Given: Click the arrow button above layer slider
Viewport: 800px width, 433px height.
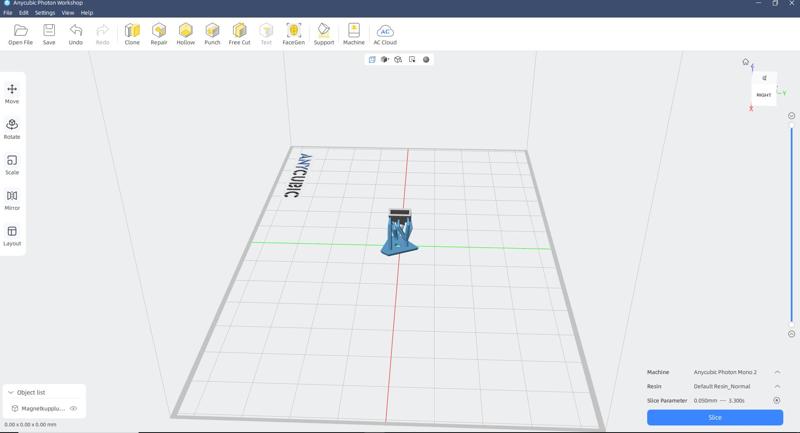Looking at the screenshot, I should 791,116.
